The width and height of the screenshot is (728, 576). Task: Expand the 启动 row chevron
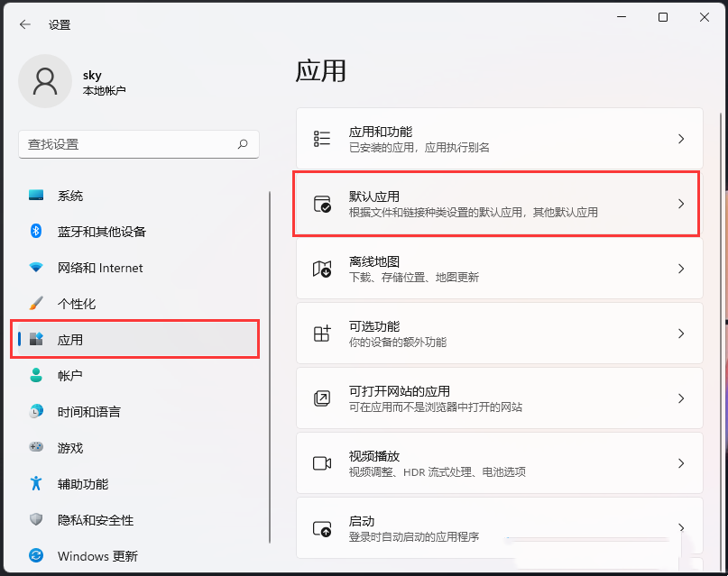(x=681, y=527)
